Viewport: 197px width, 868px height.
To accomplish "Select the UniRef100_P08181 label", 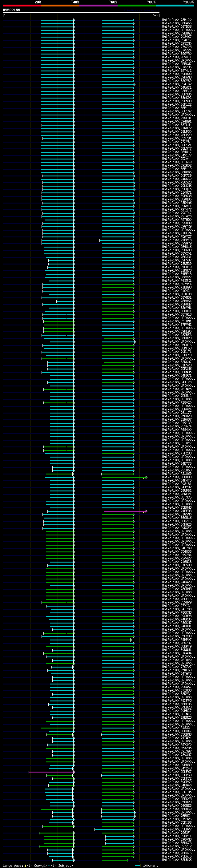I will [177, 484].
